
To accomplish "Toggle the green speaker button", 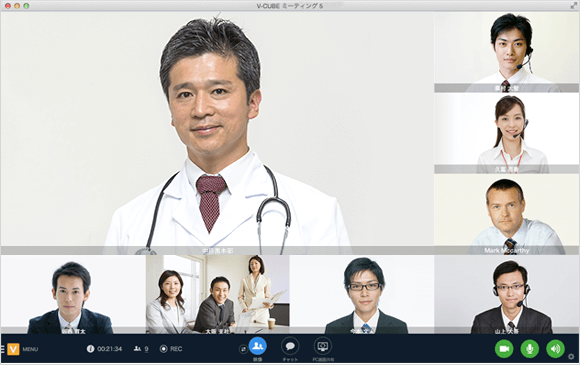I will tap(555, 349).
